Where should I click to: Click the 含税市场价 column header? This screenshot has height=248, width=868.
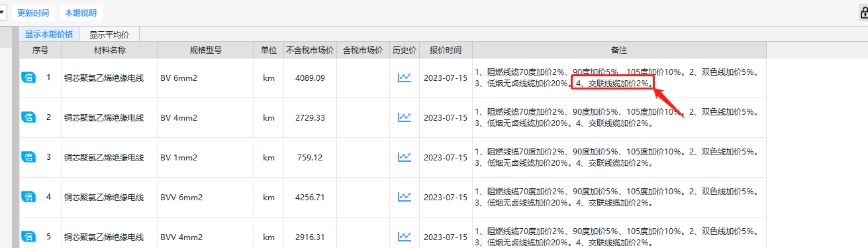pos(363,50)
